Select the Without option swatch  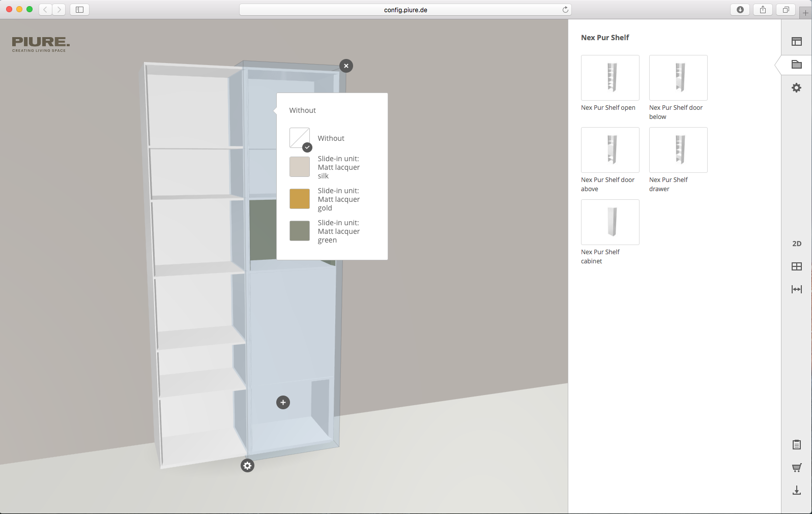[x=300, y=138]
